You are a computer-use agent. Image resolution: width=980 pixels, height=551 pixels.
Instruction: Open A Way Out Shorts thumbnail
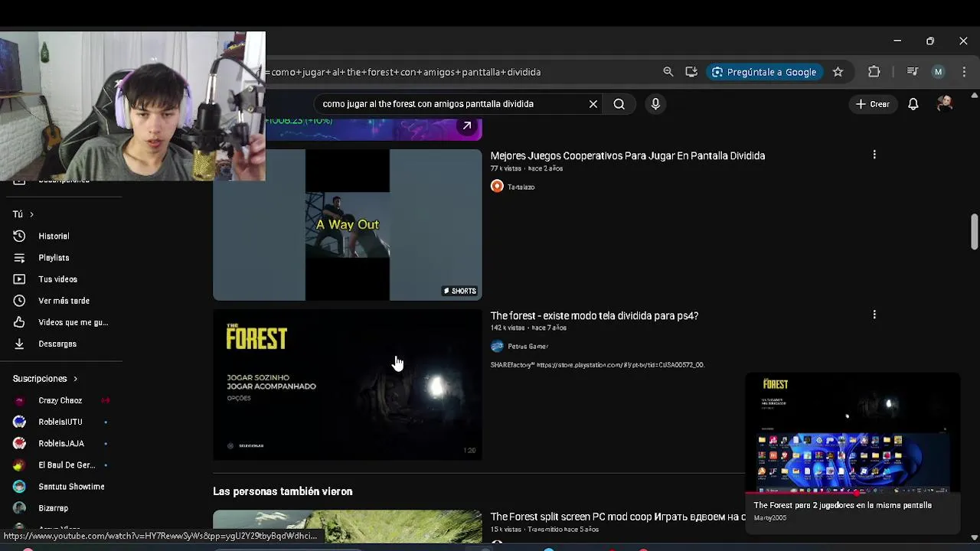348,225
